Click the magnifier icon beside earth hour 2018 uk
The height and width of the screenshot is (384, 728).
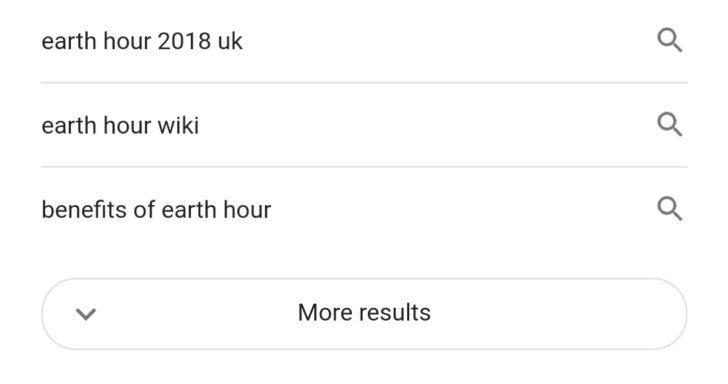(x=670, y=40)
